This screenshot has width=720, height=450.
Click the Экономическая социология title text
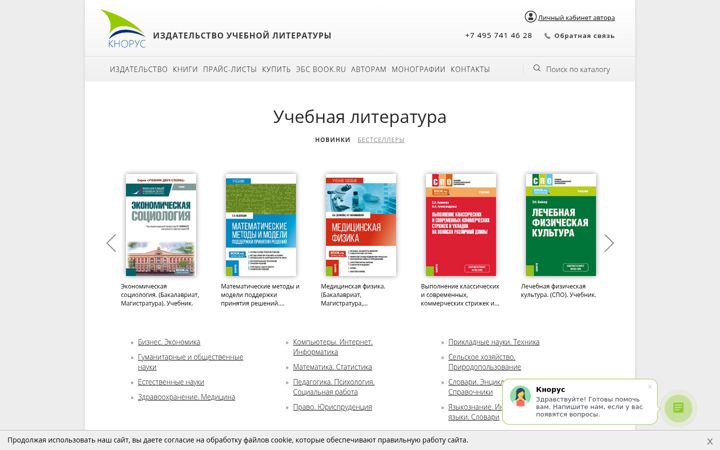tap(160, 295)
